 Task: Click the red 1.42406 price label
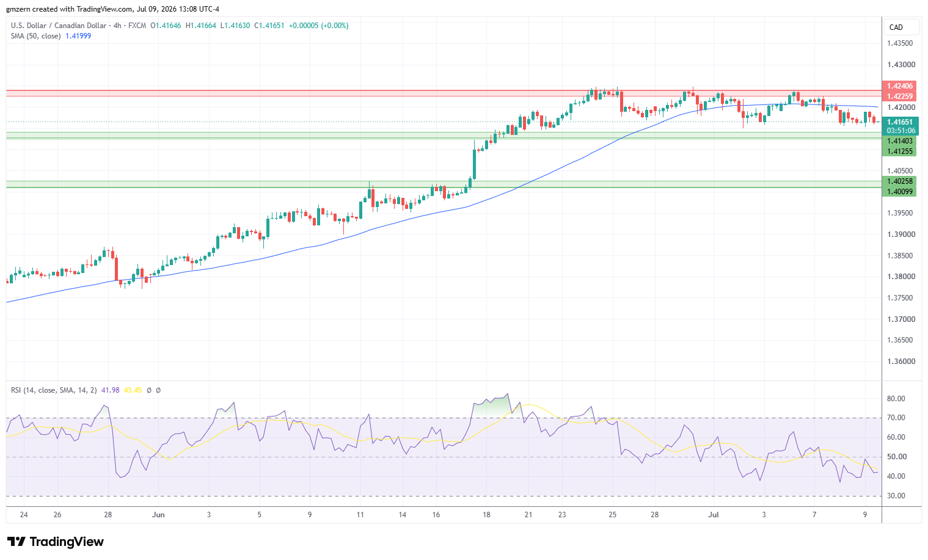click(899, 86)
